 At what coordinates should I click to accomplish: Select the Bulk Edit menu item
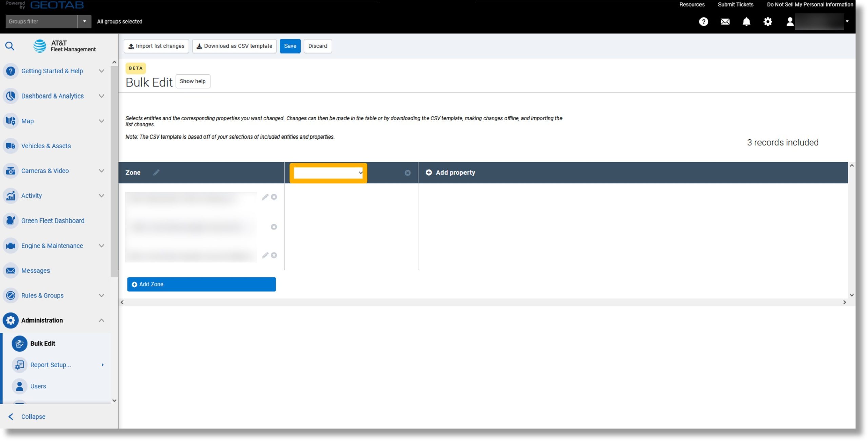42,343
